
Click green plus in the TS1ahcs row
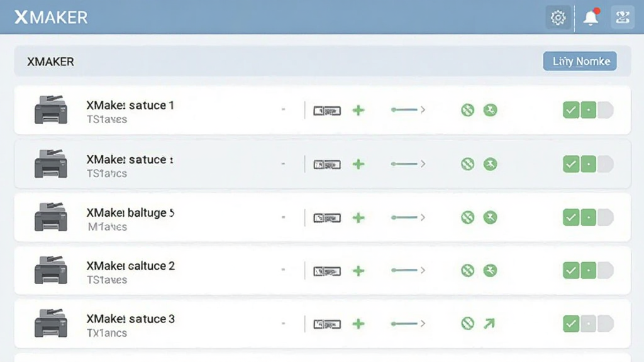click(358, 164)
